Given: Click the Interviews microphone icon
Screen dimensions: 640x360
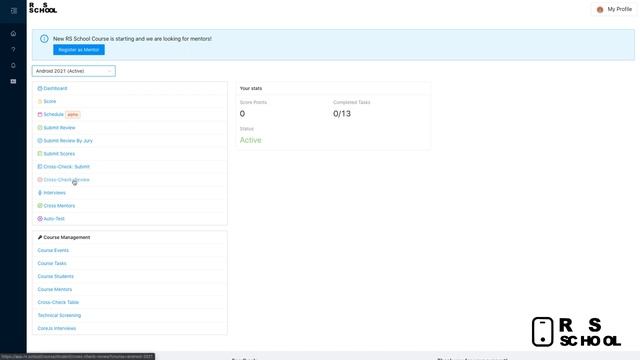Looking at the screenshot, I should [x=40, y=193].
